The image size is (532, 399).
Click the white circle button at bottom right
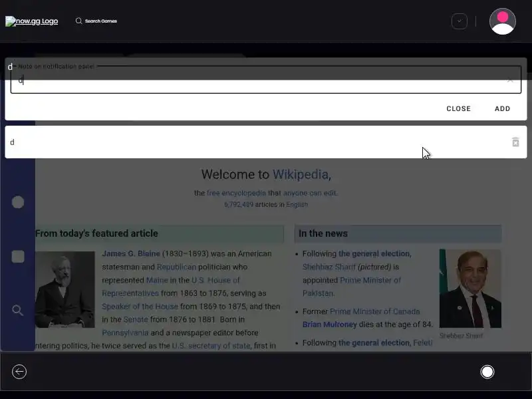(487, 372)
